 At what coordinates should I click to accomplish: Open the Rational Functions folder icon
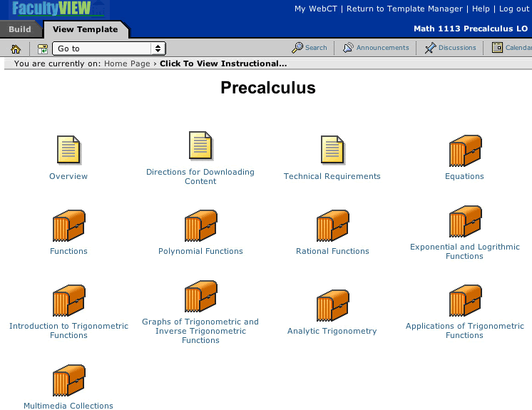(333, 225)
